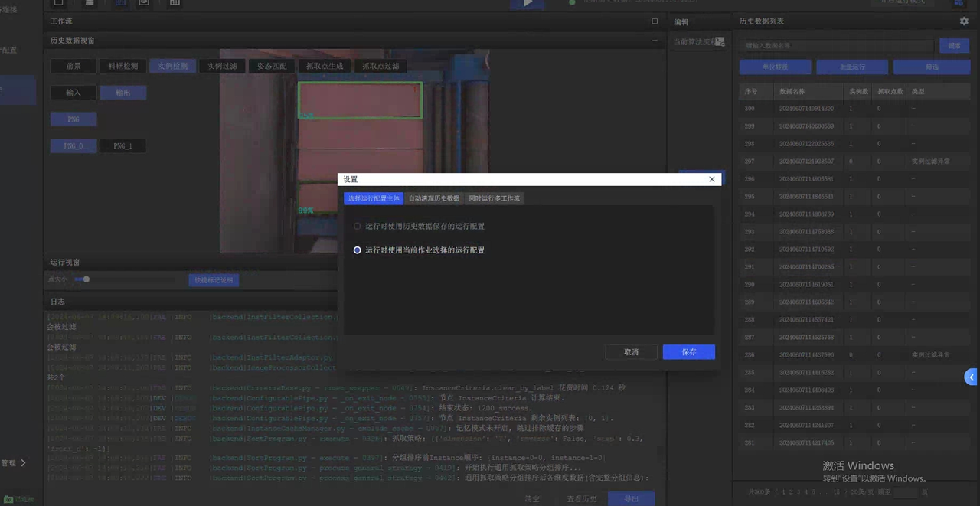Click the history data search input field
The width and height of the screenshot is (980, 506).
coord(836,46)
